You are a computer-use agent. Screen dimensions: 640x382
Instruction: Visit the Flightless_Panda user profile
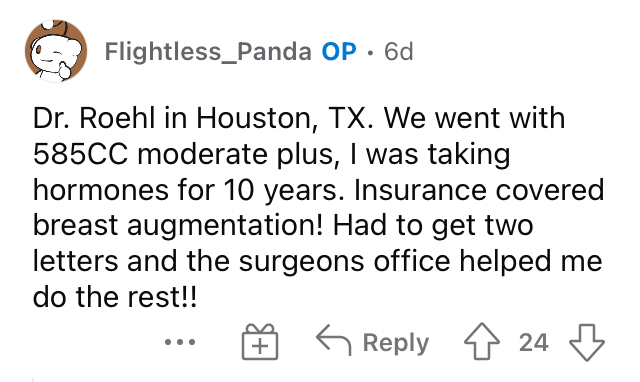click(208, 52)
